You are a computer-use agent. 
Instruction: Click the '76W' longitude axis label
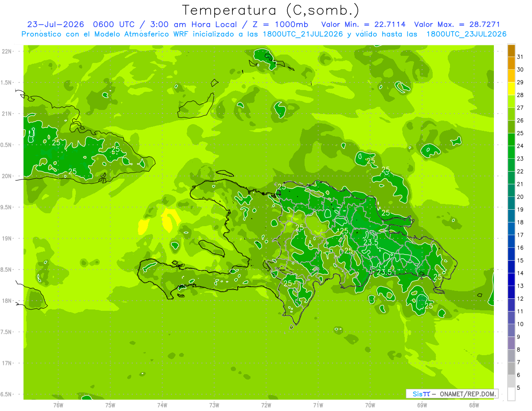(x=58, y=405)
